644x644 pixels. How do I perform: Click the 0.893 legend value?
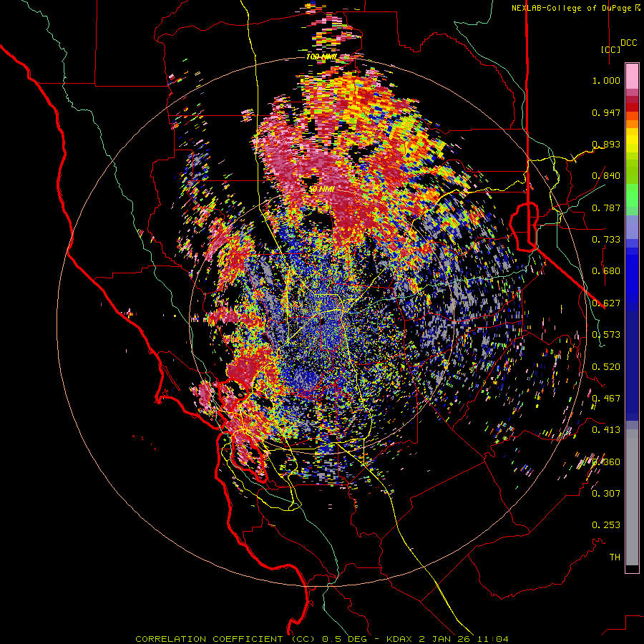[x=606, y=144]
